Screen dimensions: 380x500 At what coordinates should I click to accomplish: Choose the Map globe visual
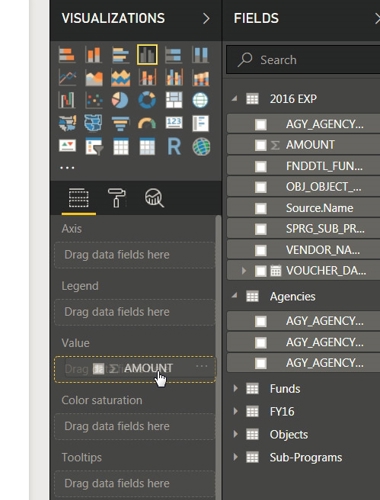tap(200, 100)
